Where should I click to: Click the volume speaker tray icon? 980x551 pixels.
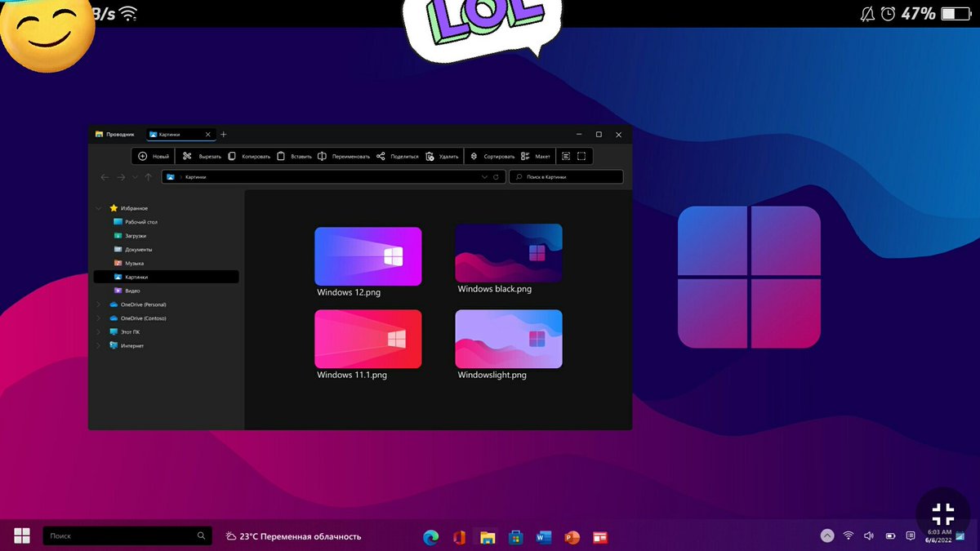click(x=869, y=535)
